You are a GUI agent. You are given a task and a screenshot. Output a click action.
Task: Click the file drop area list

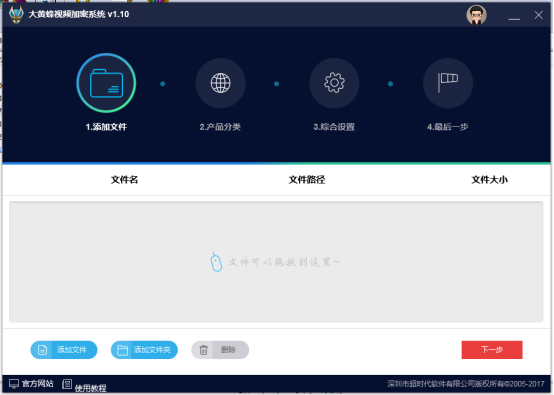pyautogui.click(x=276, y=262)
